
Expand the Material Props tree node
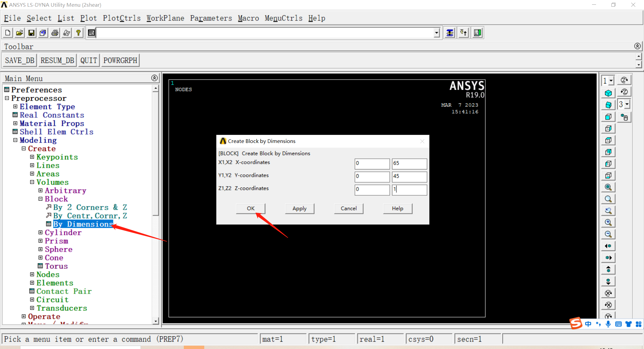15,123
